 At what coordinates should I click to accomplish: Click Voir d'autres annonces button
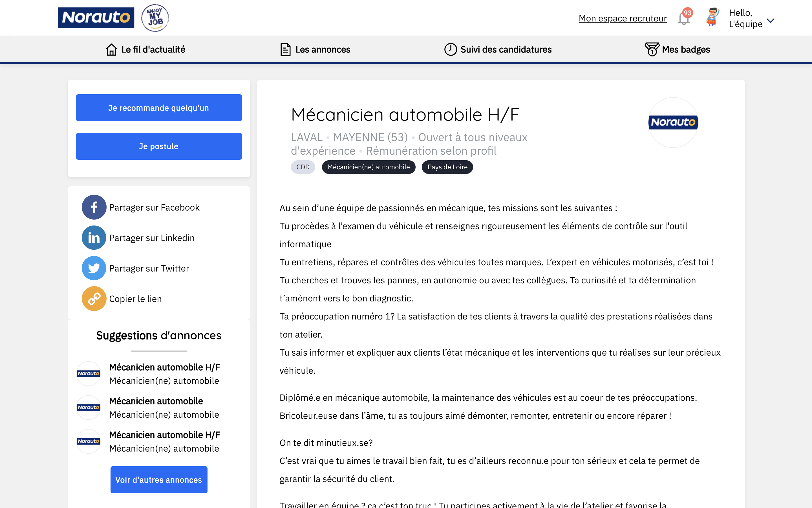coord(159,479)
